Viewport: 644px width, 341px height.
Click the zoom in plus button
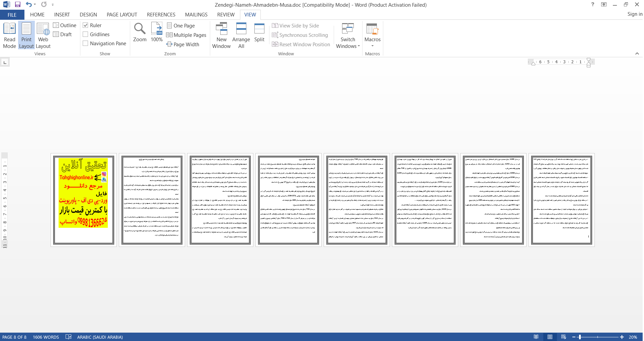[622, 337]
